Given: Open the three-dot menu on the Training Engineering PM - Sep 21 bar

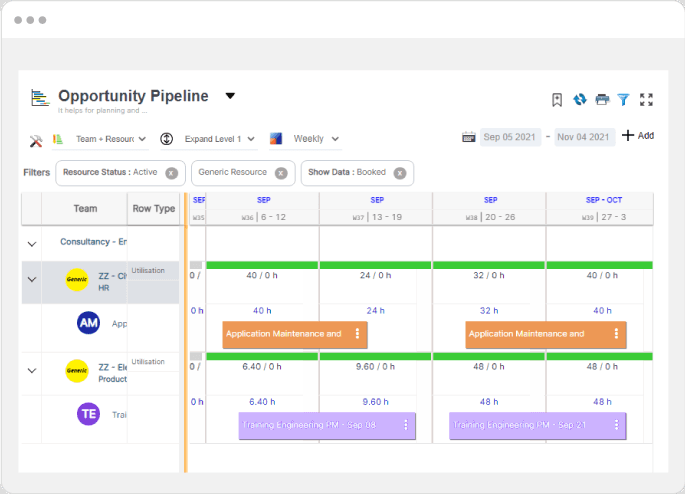Looking at the screenshot, I should [618, 425].
